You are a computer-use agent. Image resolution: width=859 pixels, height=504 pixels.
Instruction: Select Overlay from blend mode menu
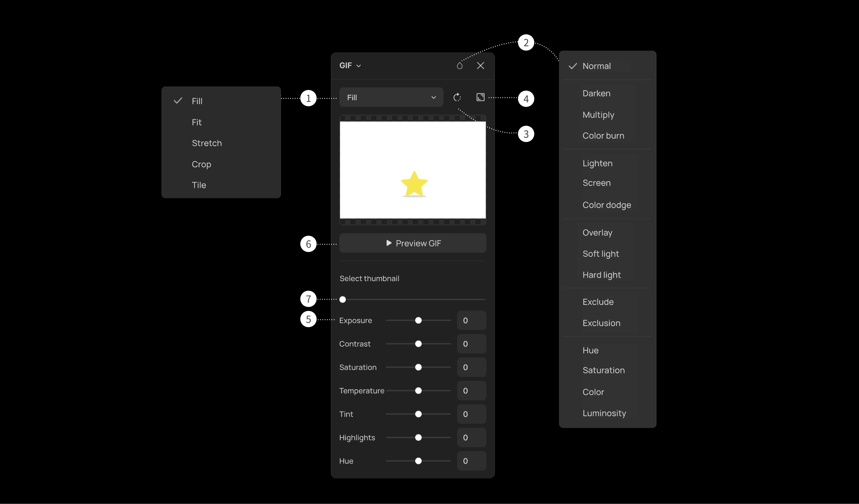coord(598,232)
